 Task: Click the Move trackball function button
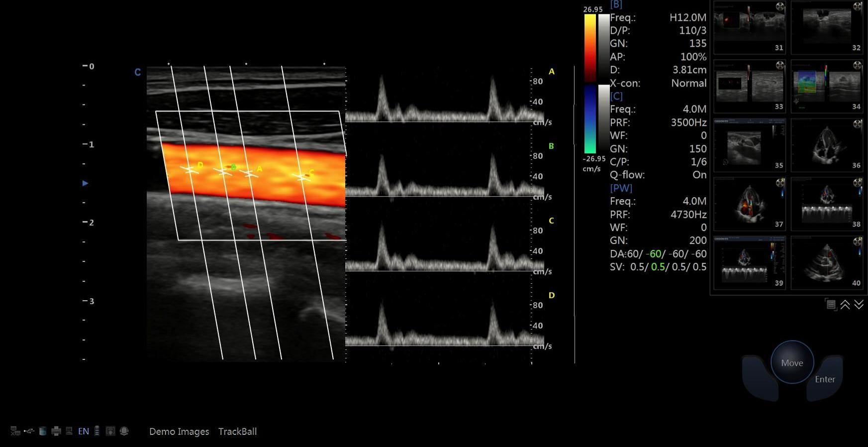click(x=792, y=362)
